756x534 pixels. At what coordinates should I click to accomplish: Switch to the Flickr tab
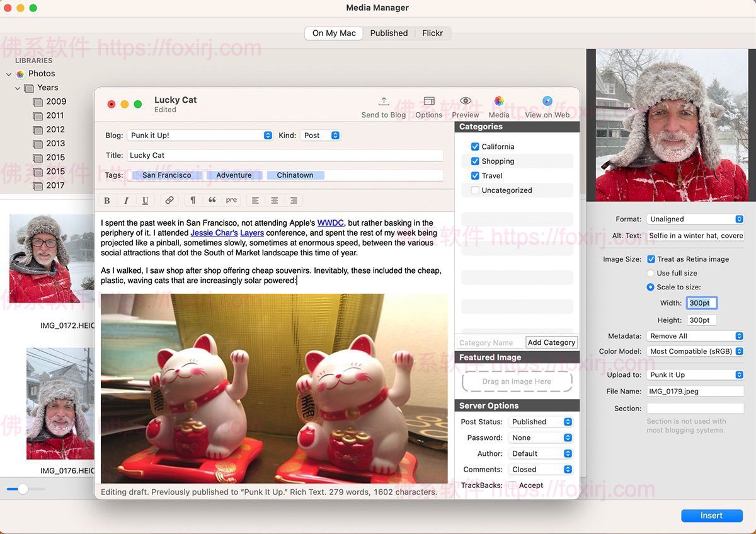tap(433, 33)
